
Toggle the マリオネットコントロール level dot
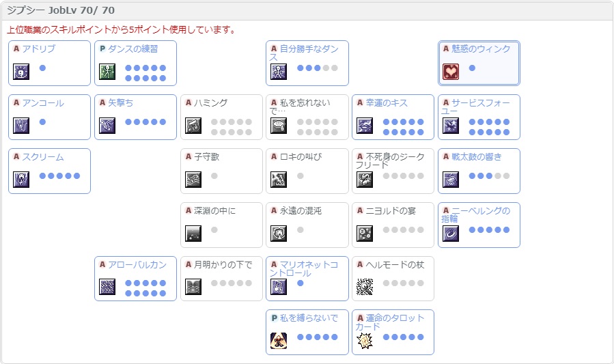(x=301, y=283)
